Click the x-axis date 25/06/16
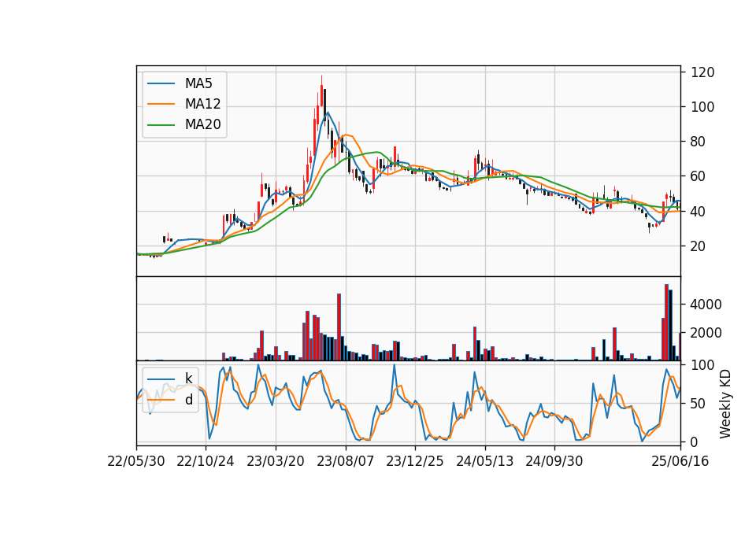 pyautogui.click(x=680, y=461)
